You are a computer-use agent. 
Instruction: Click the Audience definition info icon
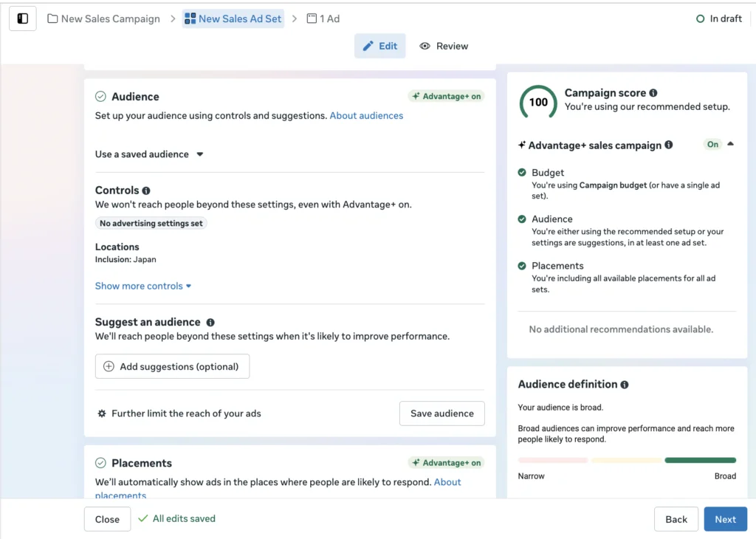(x=625, y=385)
